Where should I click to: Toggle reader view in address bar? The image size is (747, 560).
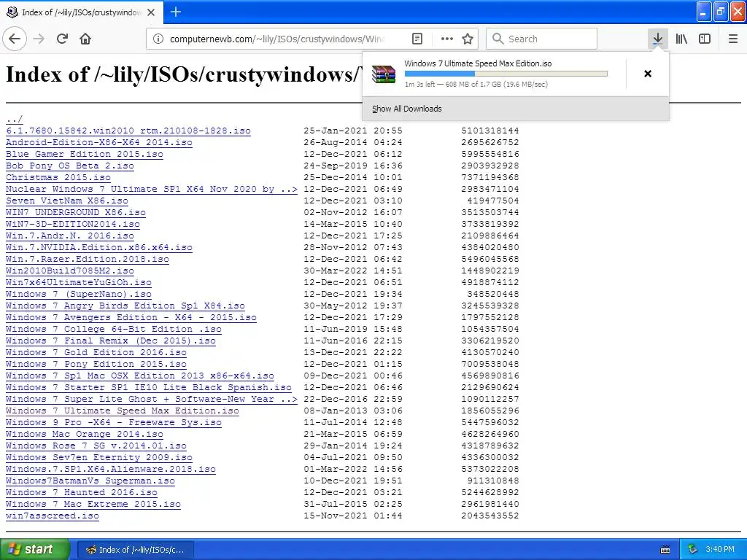(x=417, y=39)
